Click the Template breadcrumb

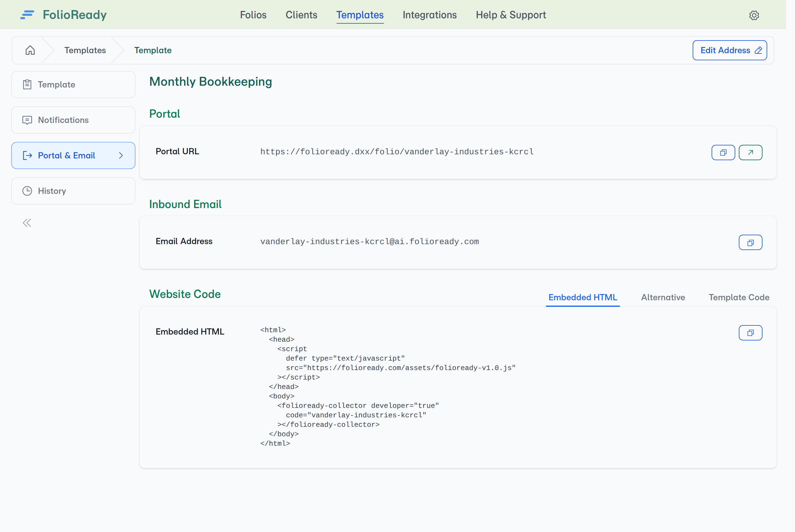pos(153,50)
